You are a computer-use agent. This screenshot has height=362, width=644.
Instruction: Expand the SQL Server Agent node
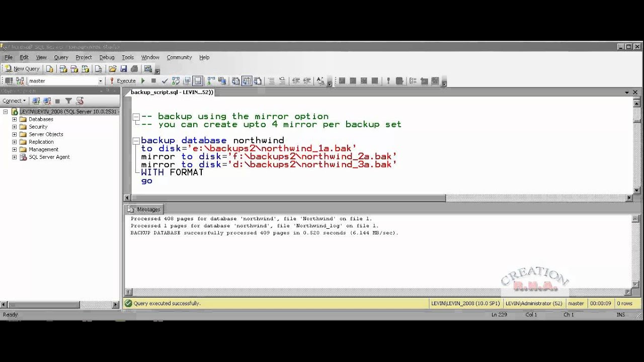[x=15, y=157]
